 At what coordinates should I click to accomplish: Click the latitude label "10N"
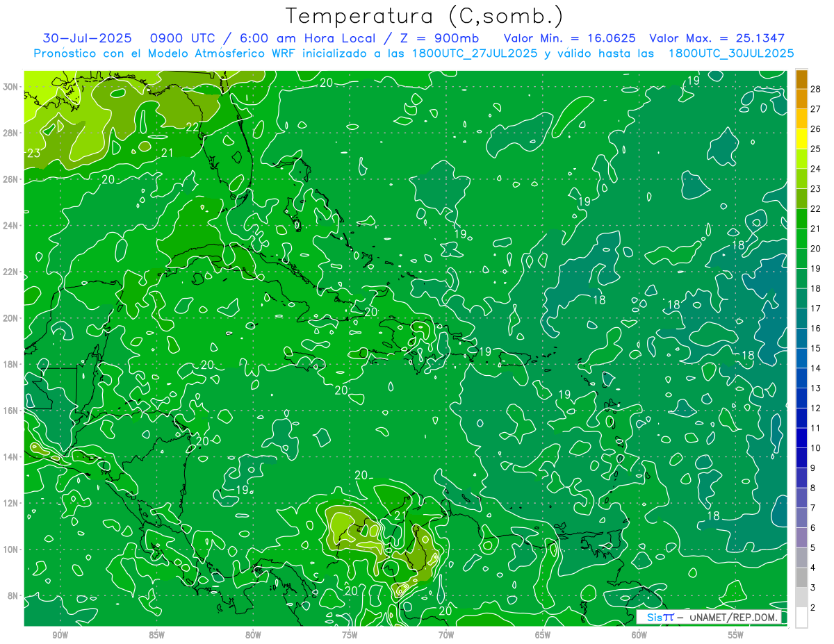[x=12, y=550]
